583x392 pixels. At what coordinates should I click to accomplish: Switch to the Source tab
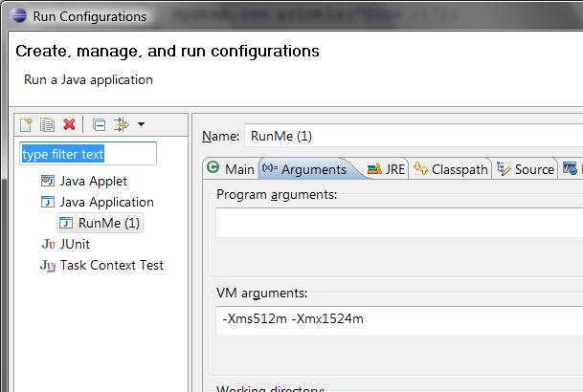coord(526,169)
